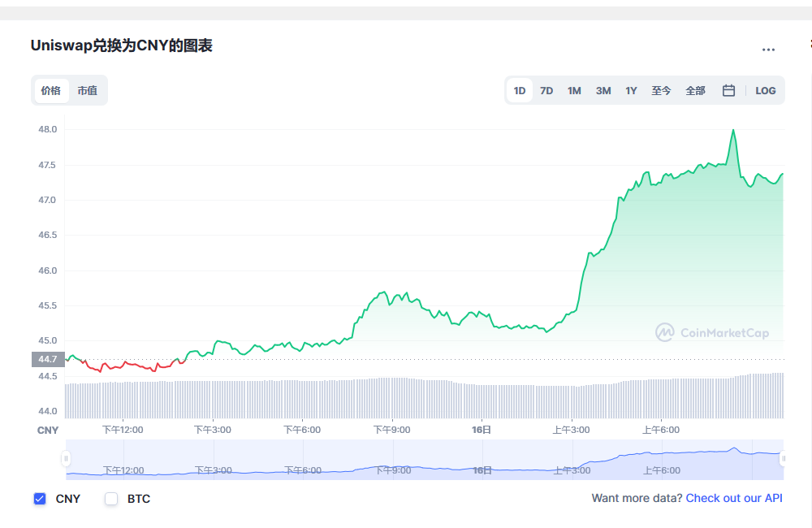The image size is (812, 528).
Task: Select the 1Y time range
Action: pos(631,91)
